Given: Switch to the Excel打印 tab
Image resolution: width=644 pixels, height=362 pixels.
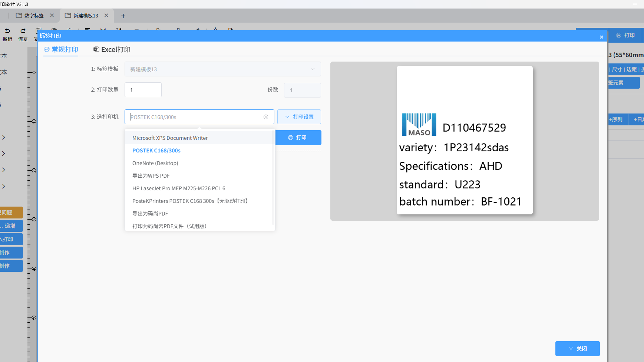Looking at the screenshot, I should (112, 49).
